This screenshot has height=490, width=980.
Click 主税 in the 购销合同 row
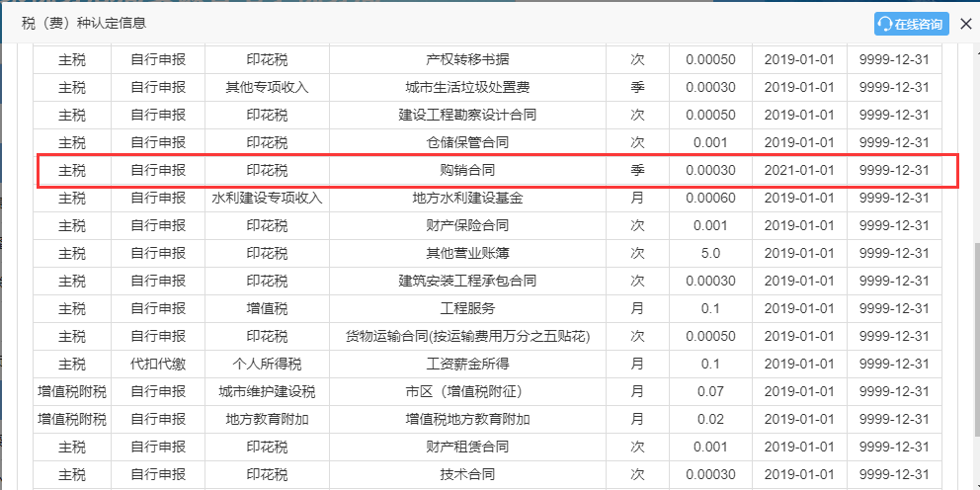click(x=72, y=171)
